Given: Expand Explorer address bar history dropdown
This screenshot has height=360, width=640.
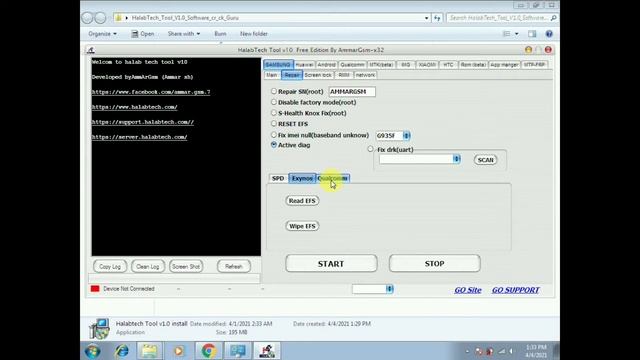Looking at the screenshot, I should [426, 18].
